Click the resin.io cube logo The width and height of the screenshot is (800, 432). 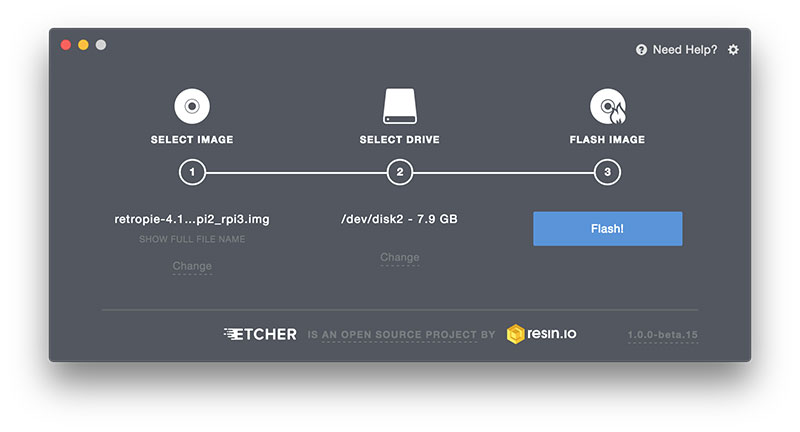[x=516, y=334]
